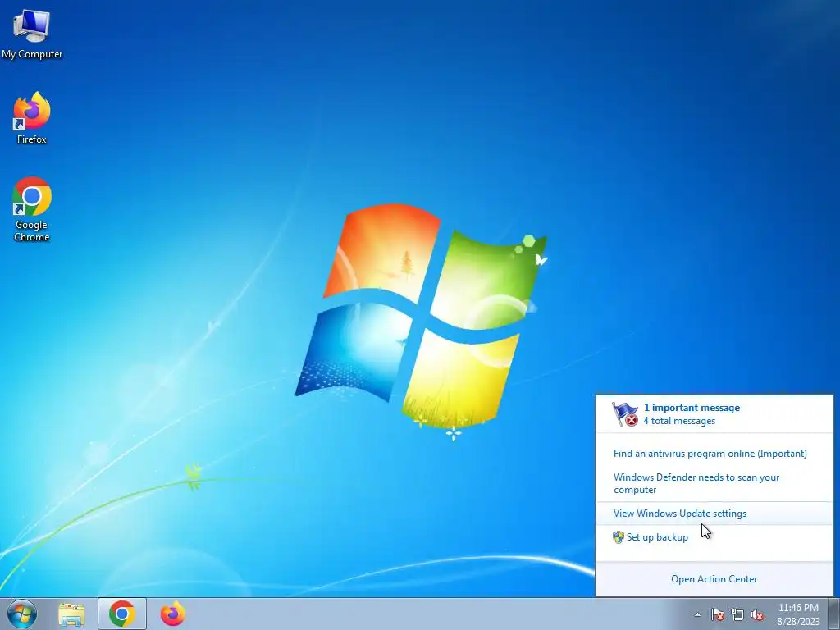Click the '4 total messages' text
This screenshot has width=840, height=630.
tap(679, 421)
